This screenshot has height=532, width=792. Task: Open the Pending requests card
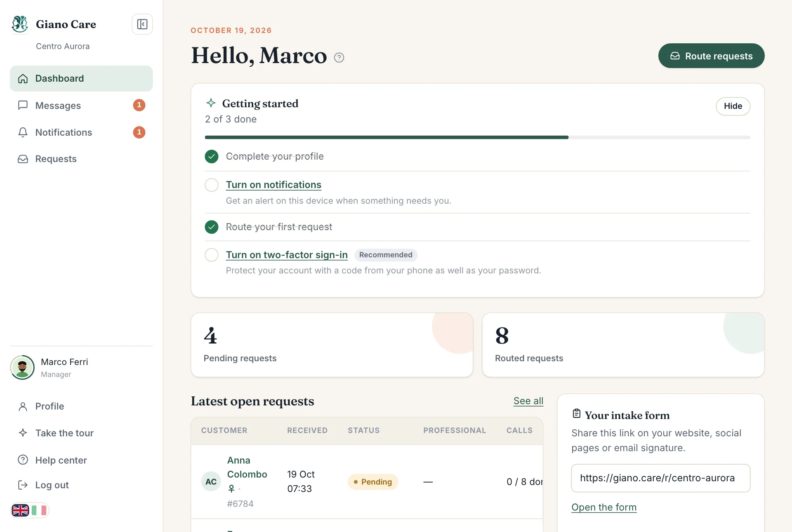point(332,345)
